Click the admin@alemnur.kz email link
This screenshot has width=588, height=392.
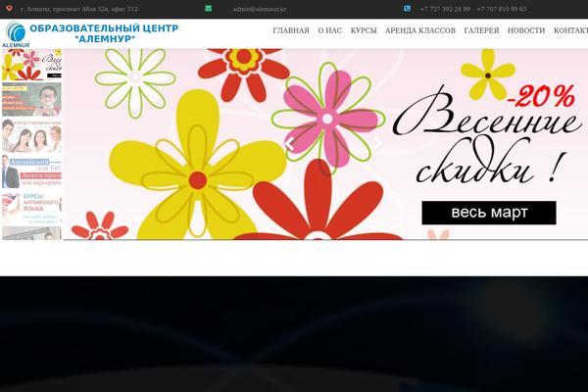point(260,9)
